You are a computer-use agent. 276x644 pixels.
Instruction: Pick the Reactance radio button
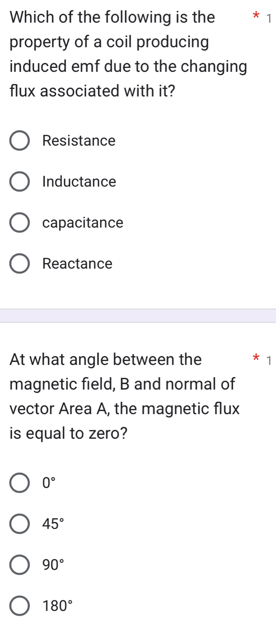click(x=19, y=264)
